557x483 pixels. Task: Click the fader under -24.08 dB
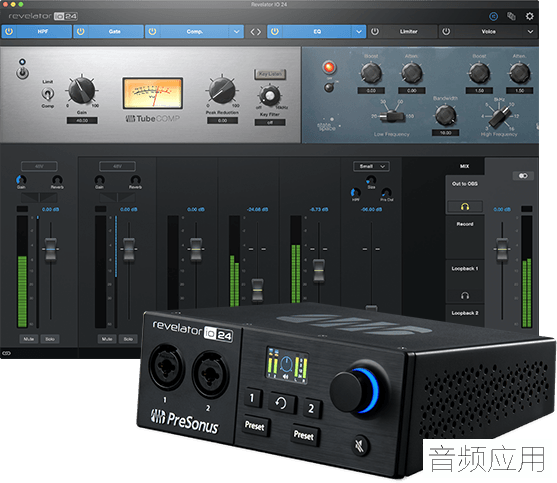pos(258,290)
